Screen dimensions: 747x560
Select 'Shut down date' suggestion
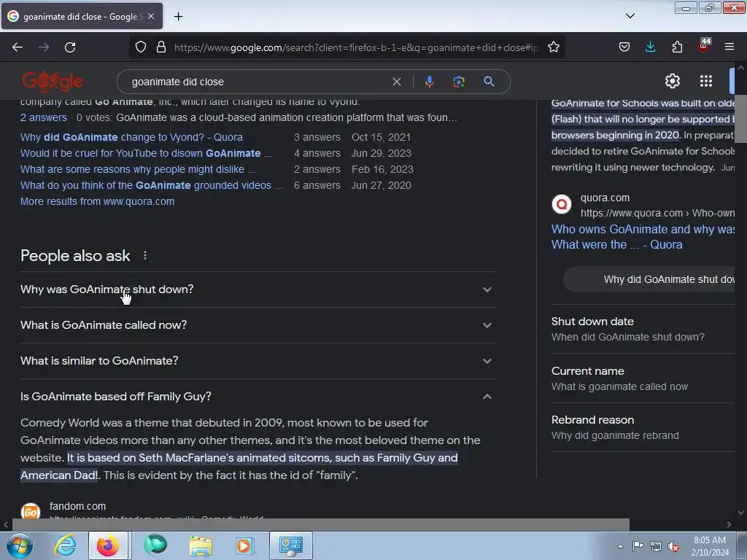tap(643, 329)
